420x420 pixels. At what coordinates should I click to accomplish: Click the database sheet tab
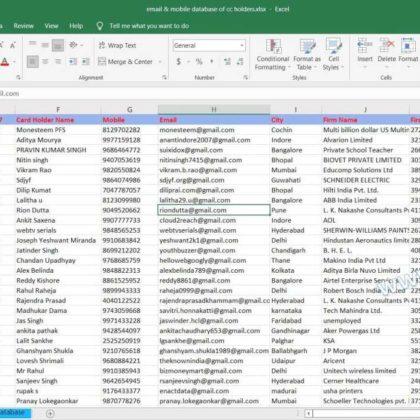[x=14, y=413]
